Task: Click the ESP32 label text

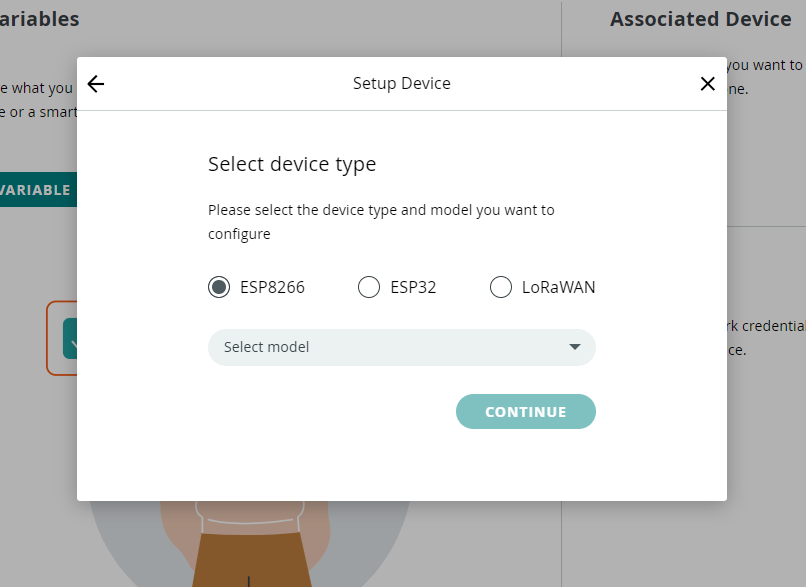Action: click(x=413, y=288)
